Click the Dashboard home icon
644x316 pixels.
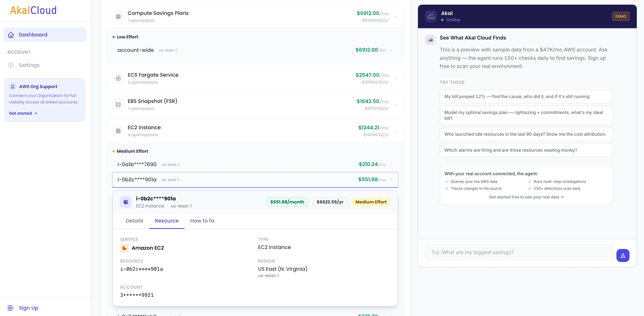[11, 35]
